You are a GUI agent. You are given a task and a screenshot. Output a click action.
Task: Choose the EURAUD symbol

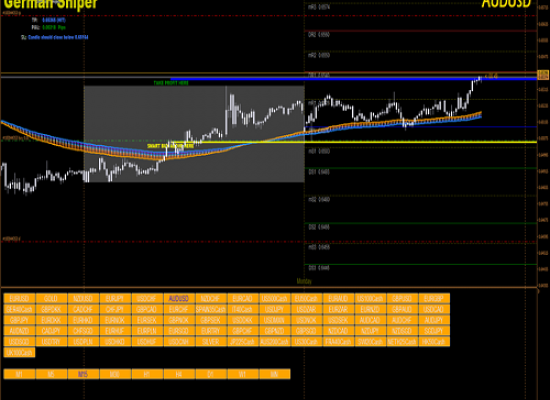coord(338,299)
